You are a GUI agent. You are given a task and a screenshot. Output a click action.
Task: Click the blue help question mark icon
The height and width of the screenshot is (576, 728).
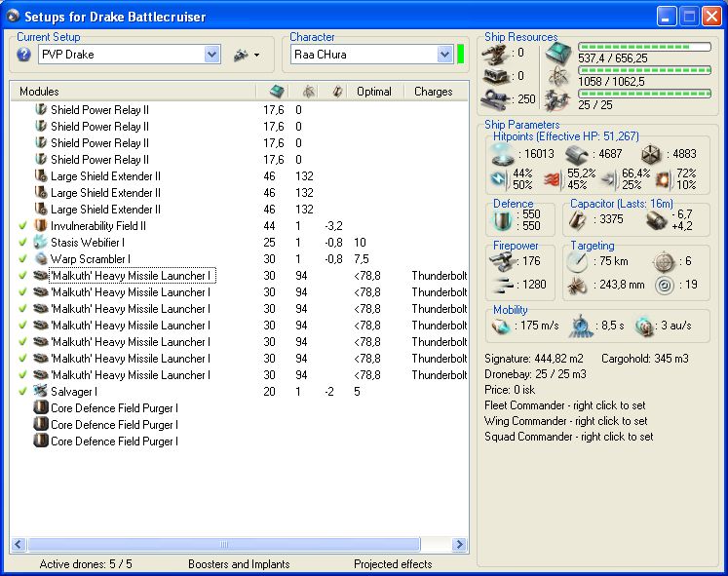pos(24,56)
